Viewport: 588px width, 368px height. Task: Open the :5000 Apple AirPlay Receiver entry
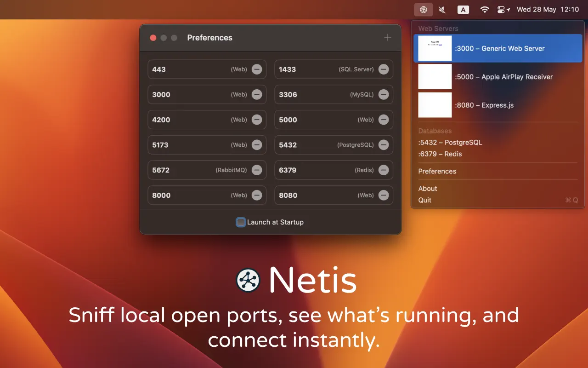click(x=498, y=76)
